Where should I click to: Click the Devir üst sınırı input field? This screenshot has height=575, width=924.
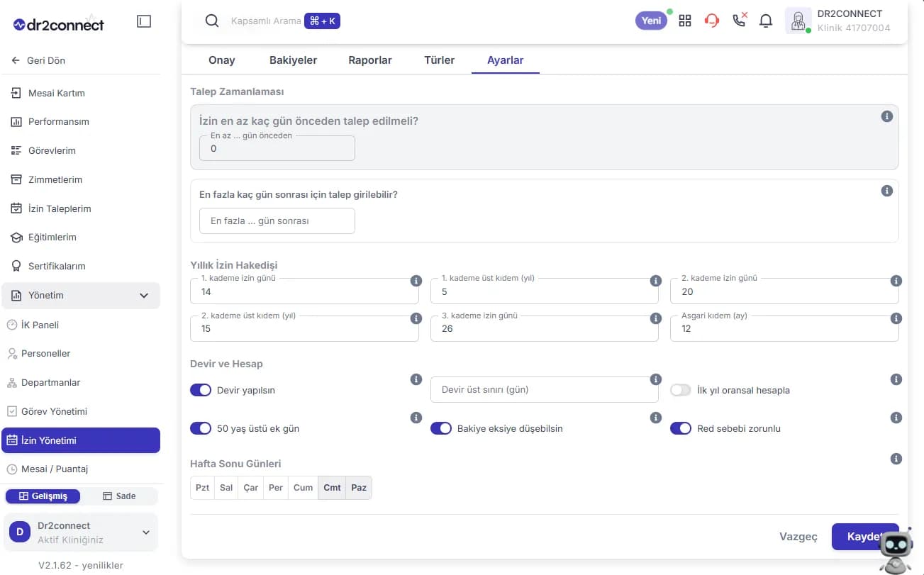pos(545,390)
